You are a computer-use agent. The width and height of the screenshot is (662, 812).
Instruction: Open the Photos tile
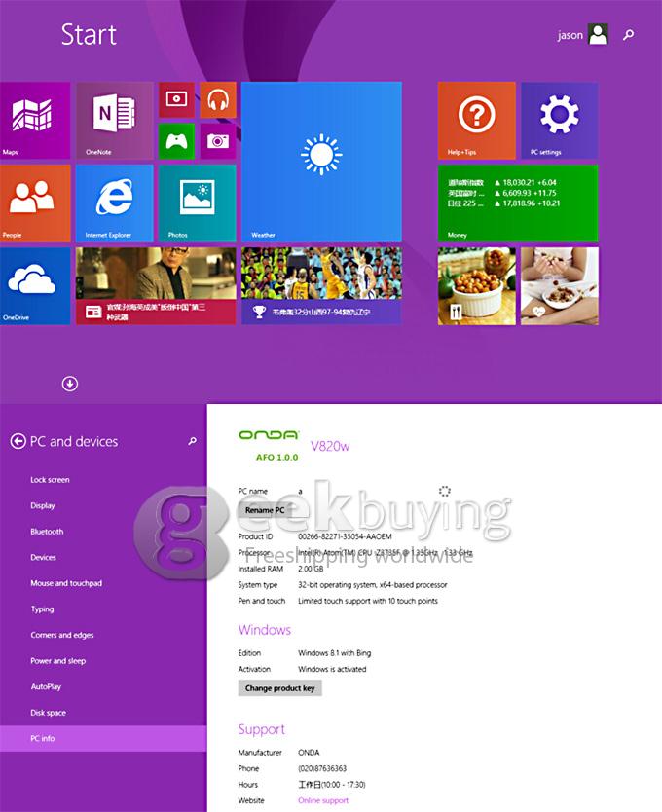[198, 203]
